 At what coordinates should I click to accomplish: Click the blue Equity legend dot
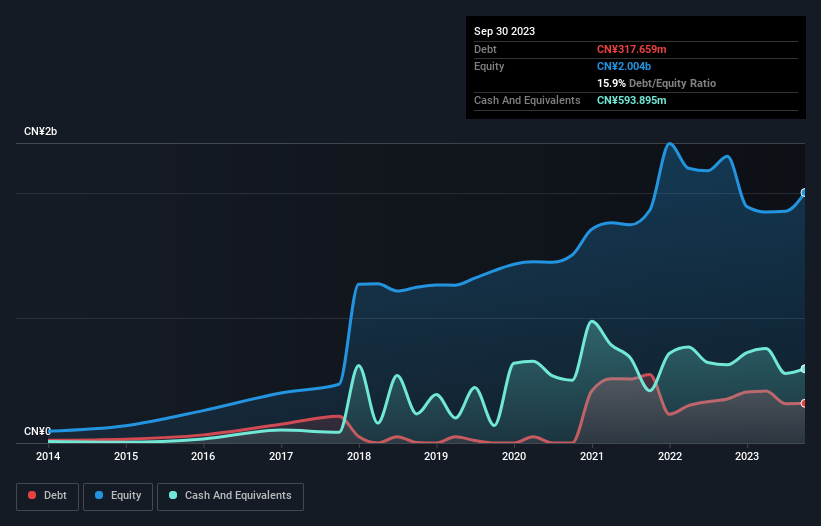(x=99, y=495)
